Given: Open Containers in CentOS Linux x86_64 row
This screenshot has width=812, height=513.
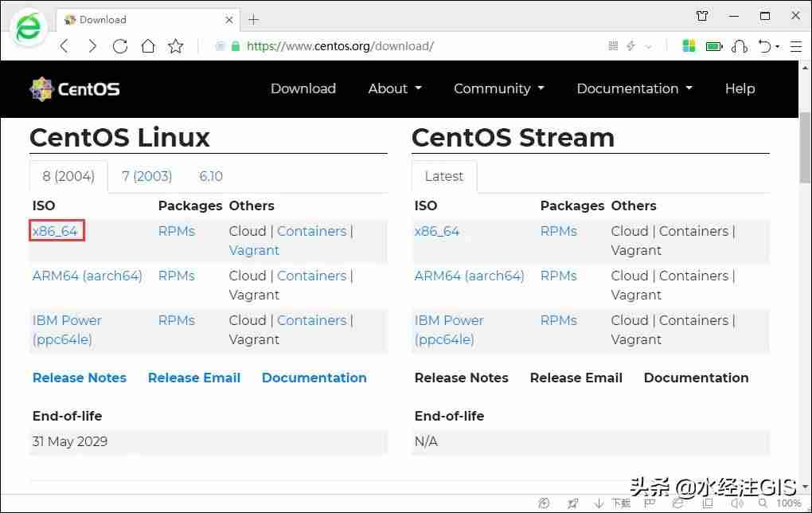Looking at the screenshot, I should (312, 231).
